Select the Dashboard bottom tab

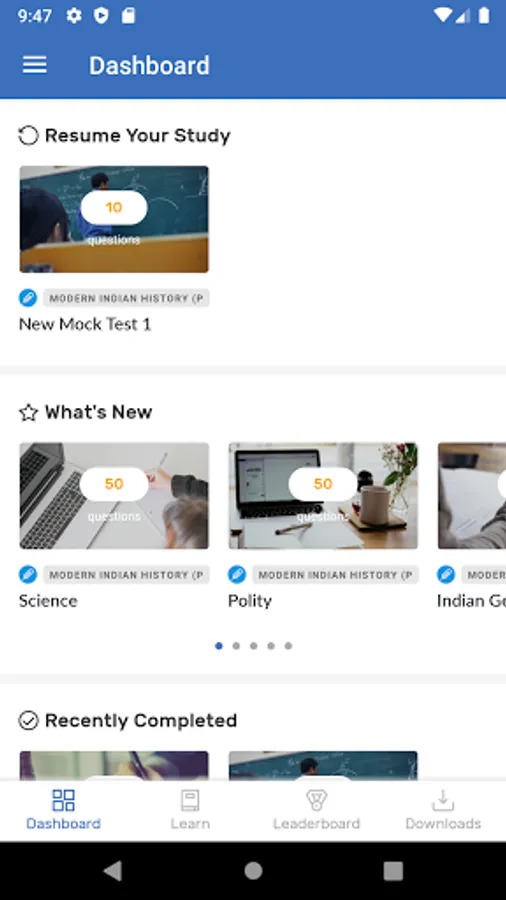63,810
